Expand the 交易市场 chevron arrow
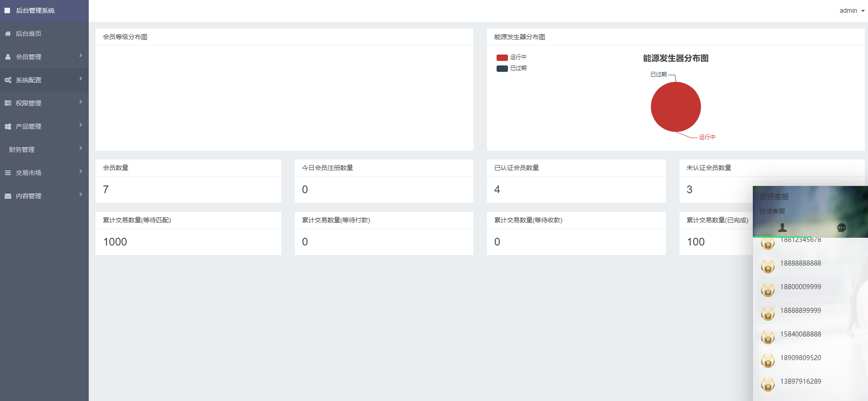Viewport: 868px width, 401px height. [x=81, y=171]
